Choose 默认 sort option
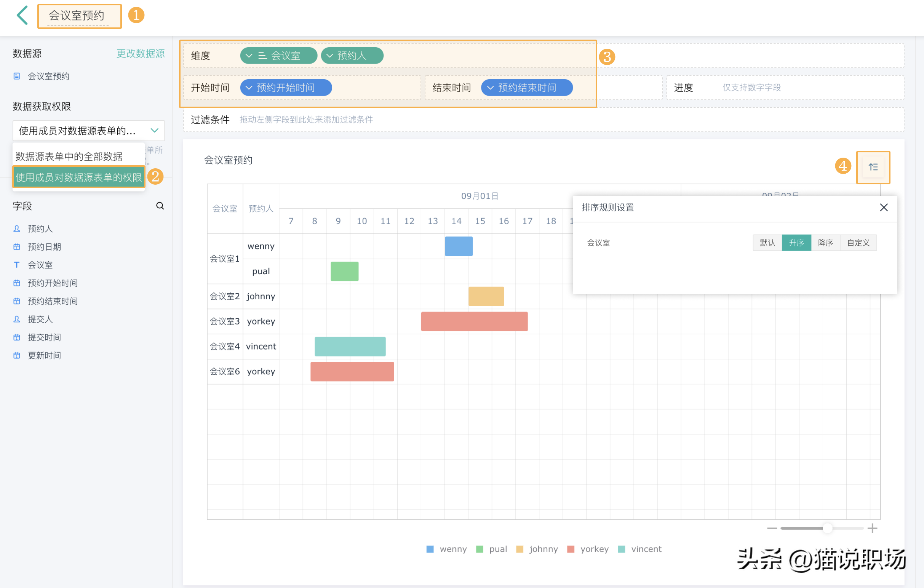Screen dimensions: 924x588 tap(767, 243)
